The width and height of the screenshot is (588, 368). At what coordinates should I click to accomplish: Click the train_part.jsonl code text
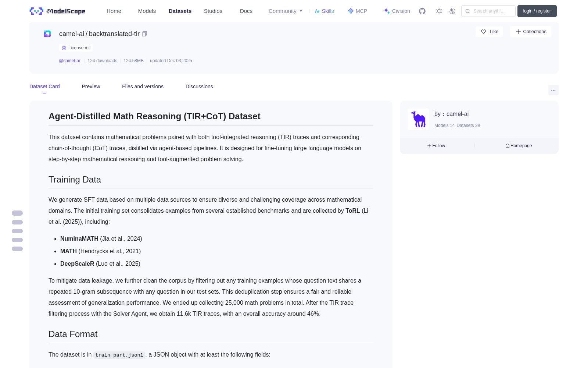119,355
